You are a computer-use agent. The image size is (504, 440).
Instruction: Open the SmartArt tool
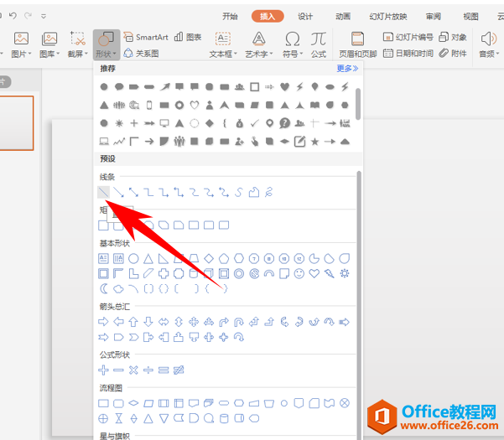pos(146,37)
